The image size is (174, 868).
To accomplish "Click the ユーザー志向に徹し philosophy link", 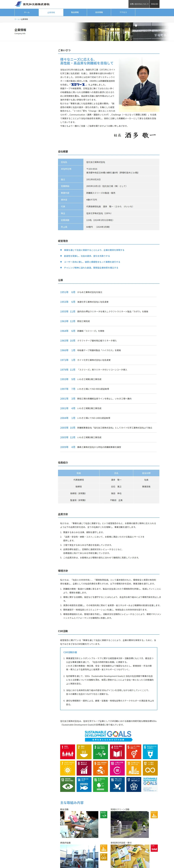I will (x=92, y=262).
